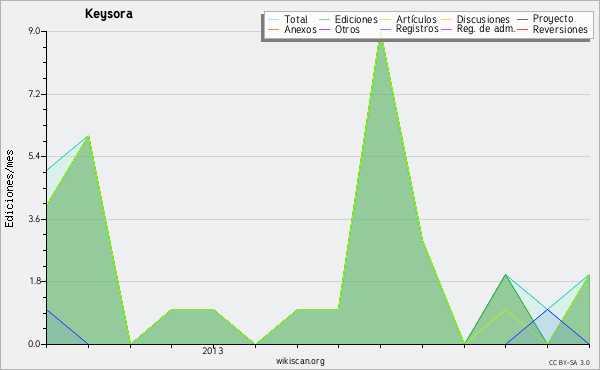Click the 9.0 y-axis label

point(34,31)
